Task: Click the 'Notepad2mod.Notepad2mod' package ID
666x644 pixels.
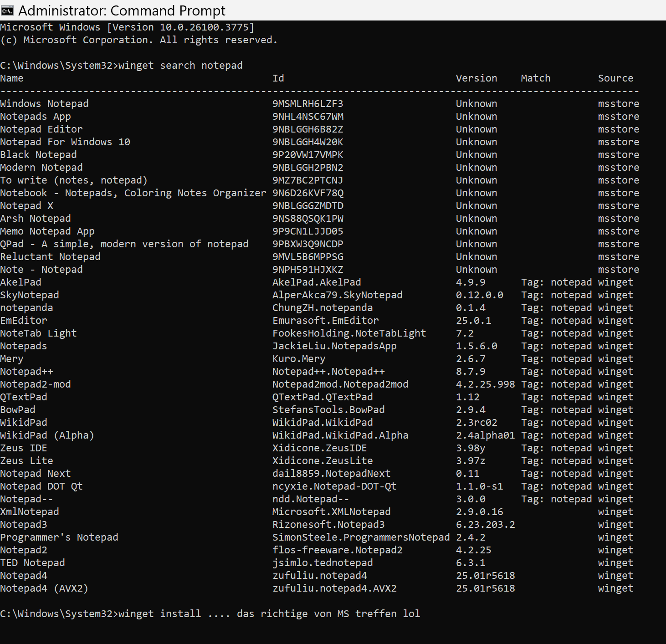Action: (x=340, y=384)
